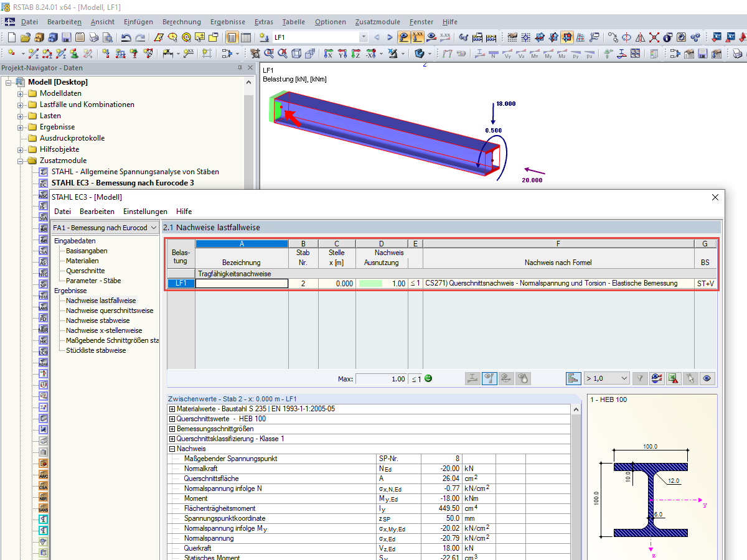Open the FA1 design case dropdown
747x560 pixels.
[154, 228]
